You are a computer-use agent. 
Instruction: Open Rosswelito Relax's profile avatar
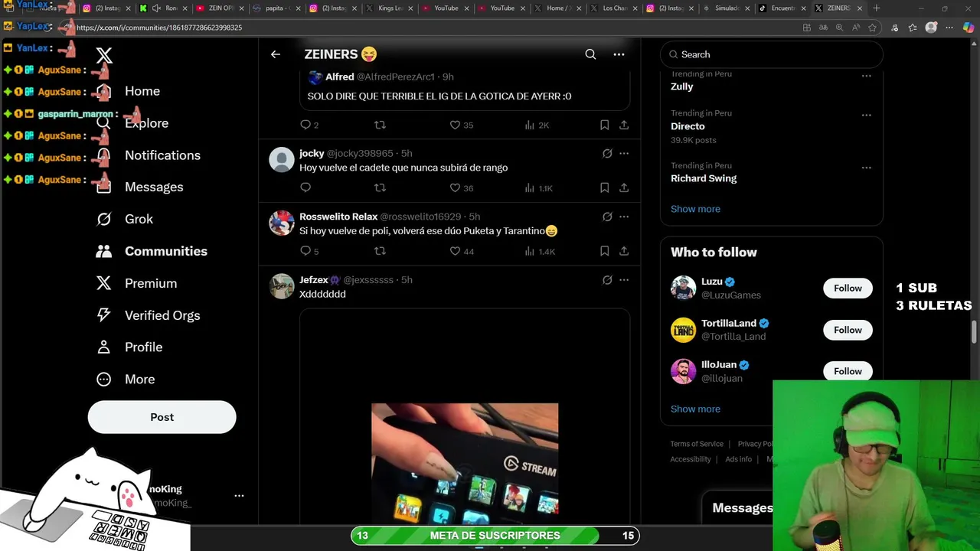[x=282, y=223]
